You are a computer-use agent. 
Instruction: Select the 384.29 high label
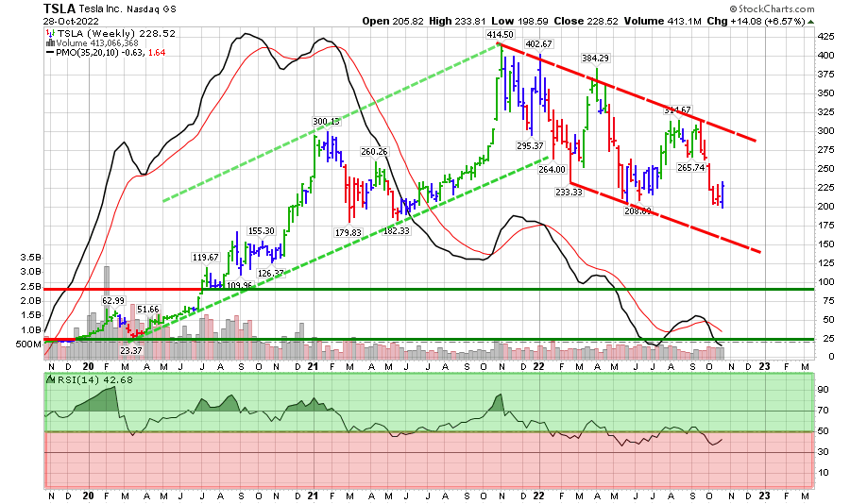[x=594, y=59]
